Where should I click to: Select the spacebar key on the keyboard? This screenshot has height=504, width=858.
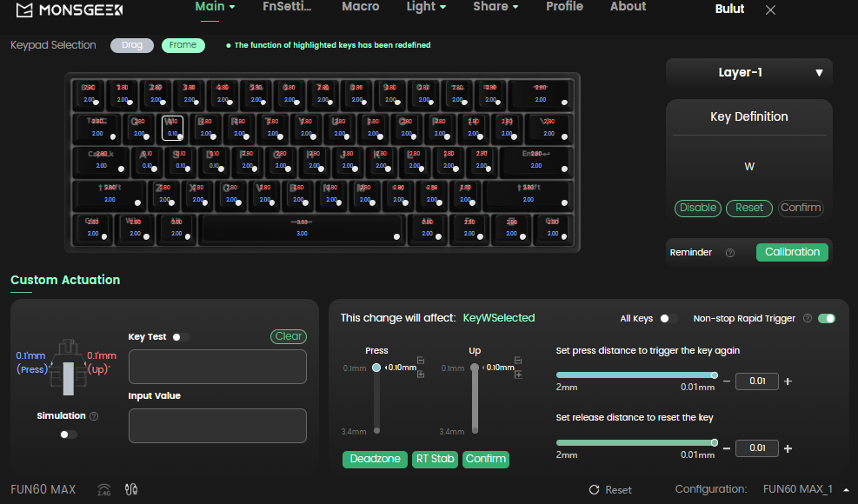click(302, 228)
